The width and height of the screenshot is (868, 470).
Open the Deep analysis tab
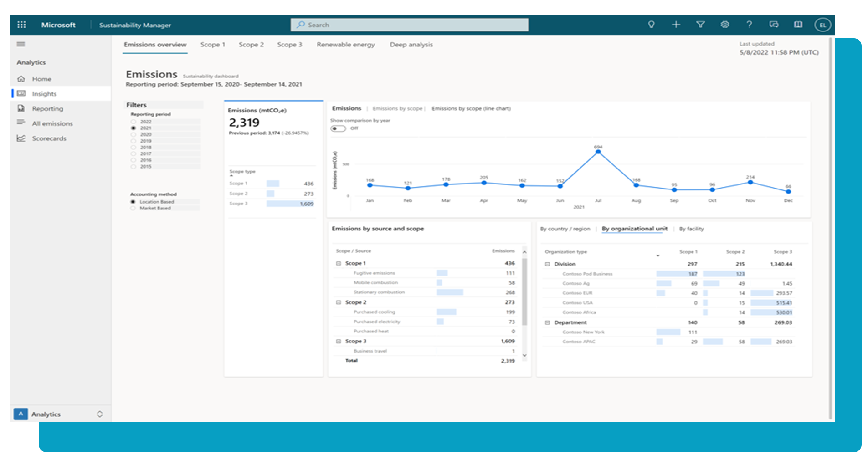tap(411, 45)
